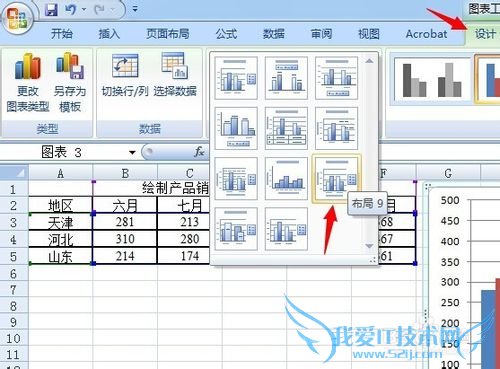Select chart layout 8 thumbnail
The width and height of the screenshot is (500, 369).
click(286, 179)
